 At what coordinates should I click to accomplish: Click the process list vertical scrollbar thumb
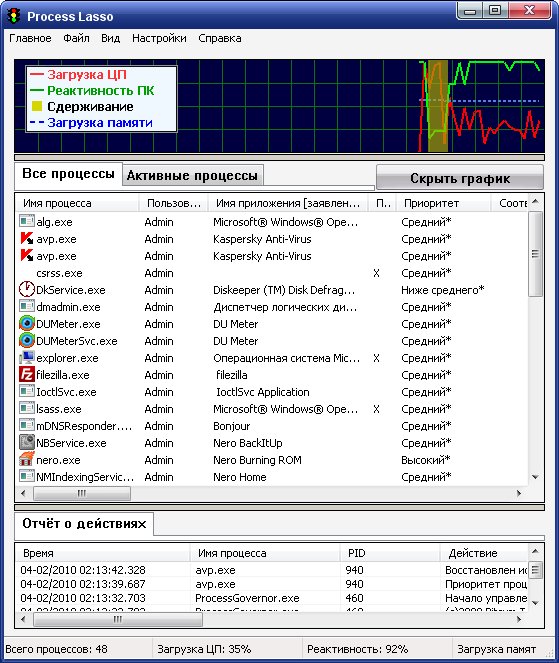535,254
